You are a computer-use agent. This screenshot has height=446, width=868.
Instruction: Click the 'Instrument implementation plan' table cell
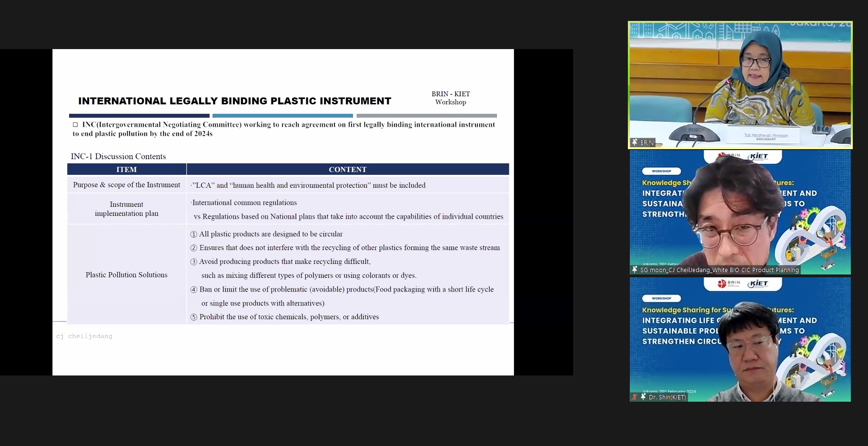(x=126, y=209)
